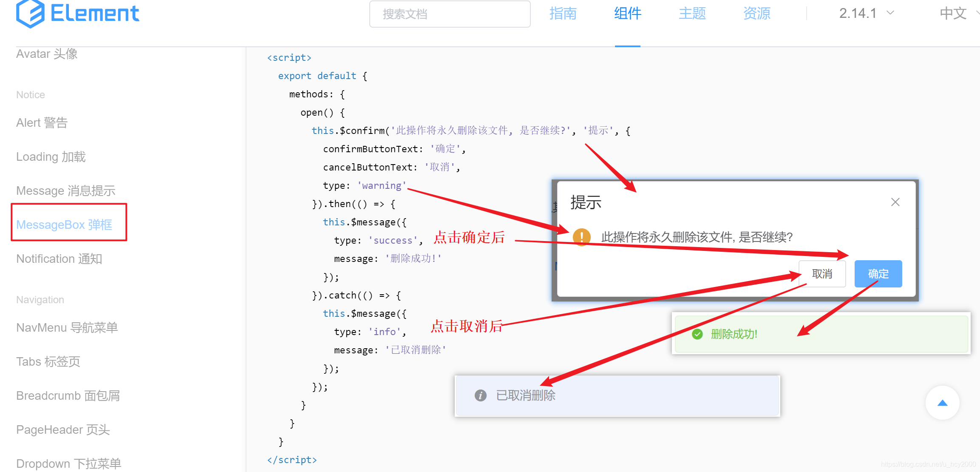Select the 组件 nav tab
This screenshot has width=980, height=472.
pos(627,14)
